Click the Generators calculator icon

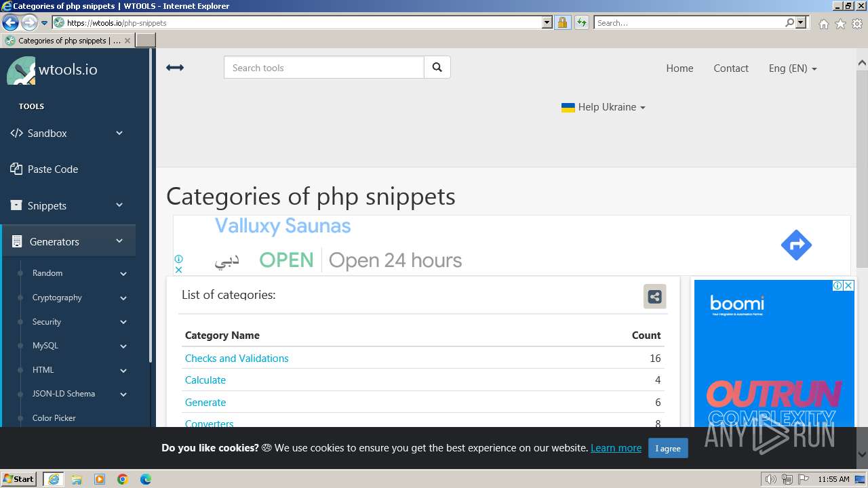click(17, 241)
